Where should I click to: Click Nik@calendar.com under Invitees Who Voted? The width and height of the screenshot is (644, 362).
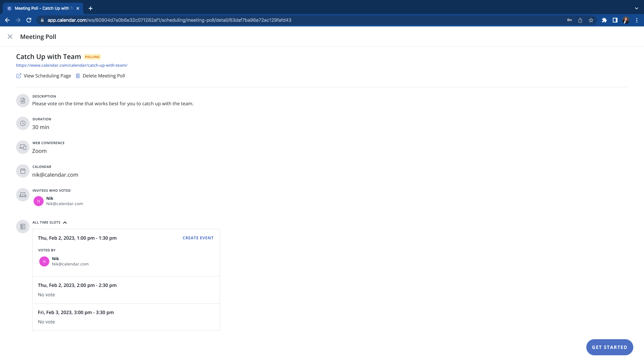coord(64,204)
